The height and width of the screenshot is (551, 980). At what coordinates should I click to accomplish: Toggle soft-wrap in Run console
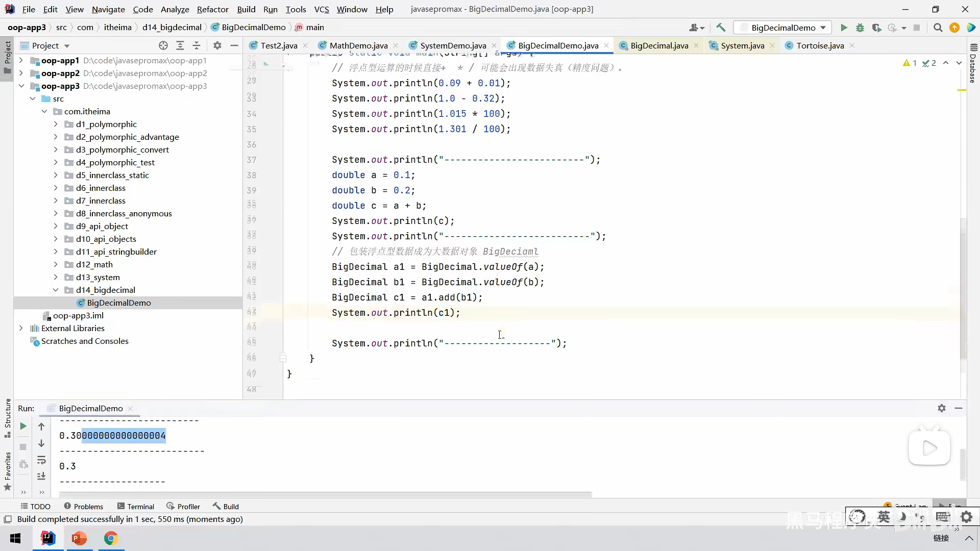(41, 460)
